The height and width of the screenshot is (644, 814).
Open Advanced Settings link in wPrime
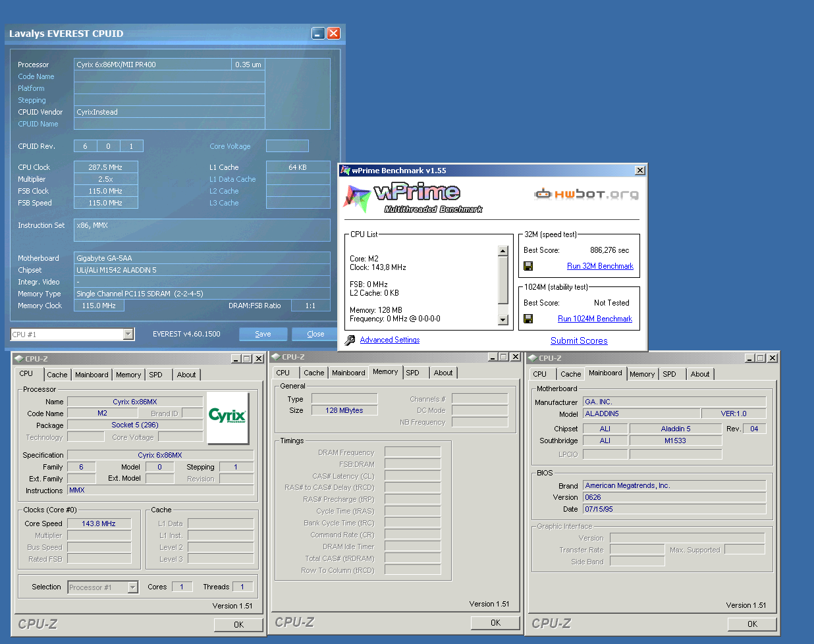390,340
